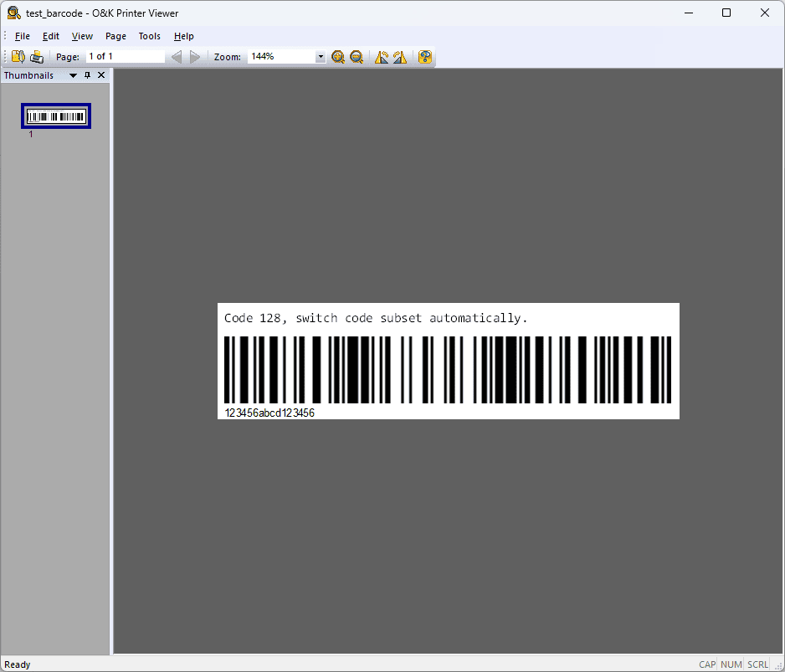Image resolution: width=785 pixels, height=672 pixels.
Task: Toggle auto-hide with the Thumbnails pin icon
Action: pos(87,74)
